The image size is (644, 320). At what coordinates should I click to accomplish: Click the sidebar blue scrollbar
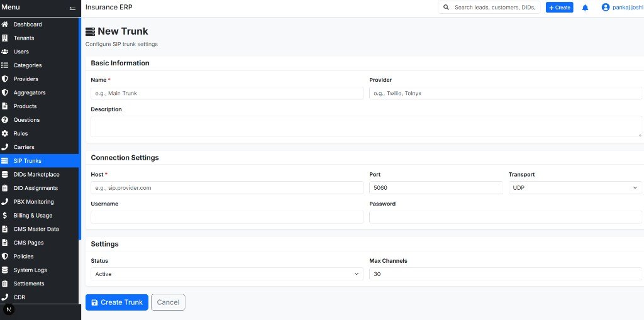coord(80,129)
